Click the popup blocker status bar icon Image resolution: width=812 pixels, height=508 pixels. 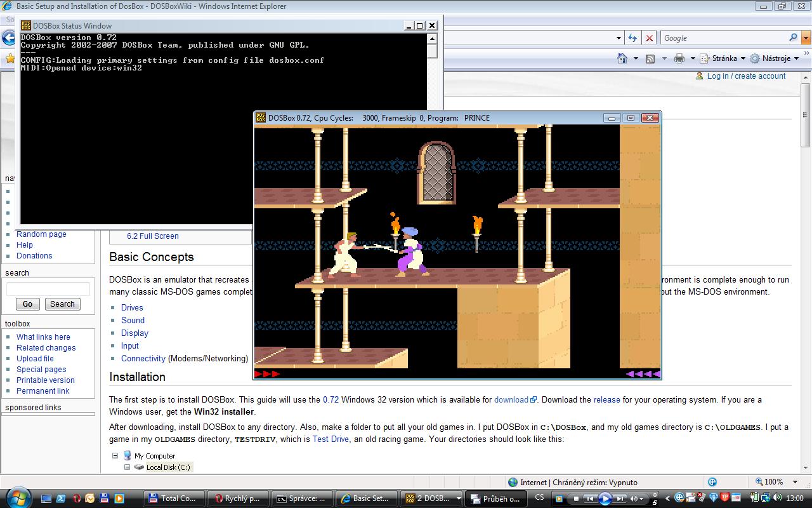click(x=712, y=482)
